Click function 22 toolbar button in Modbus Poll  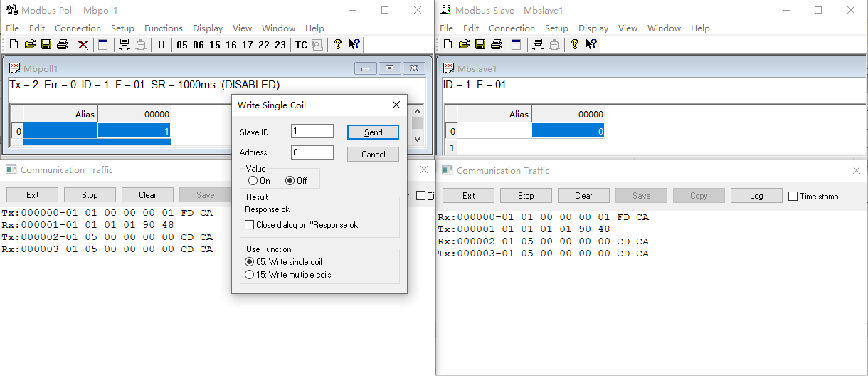[264, 45]
